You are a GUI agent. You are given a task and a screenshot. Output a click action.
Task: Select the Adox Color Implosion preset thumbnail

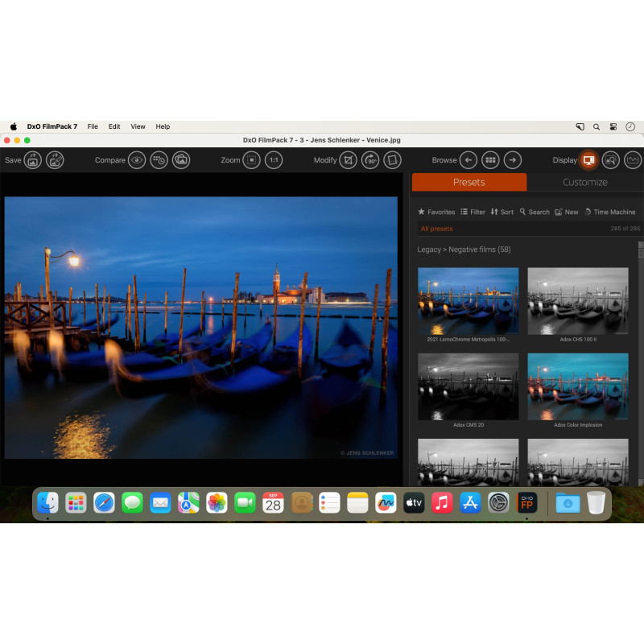(x=577, y=386)
